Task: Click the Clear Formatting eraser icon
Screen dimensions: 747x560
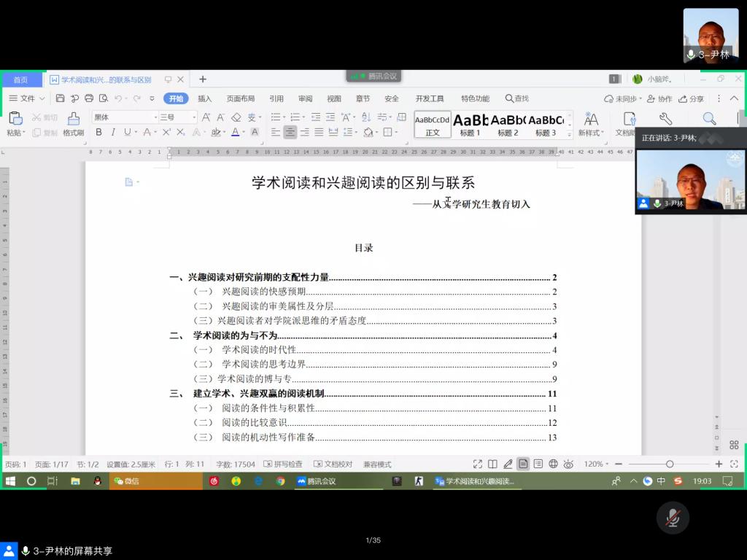Action: point(236,117)
